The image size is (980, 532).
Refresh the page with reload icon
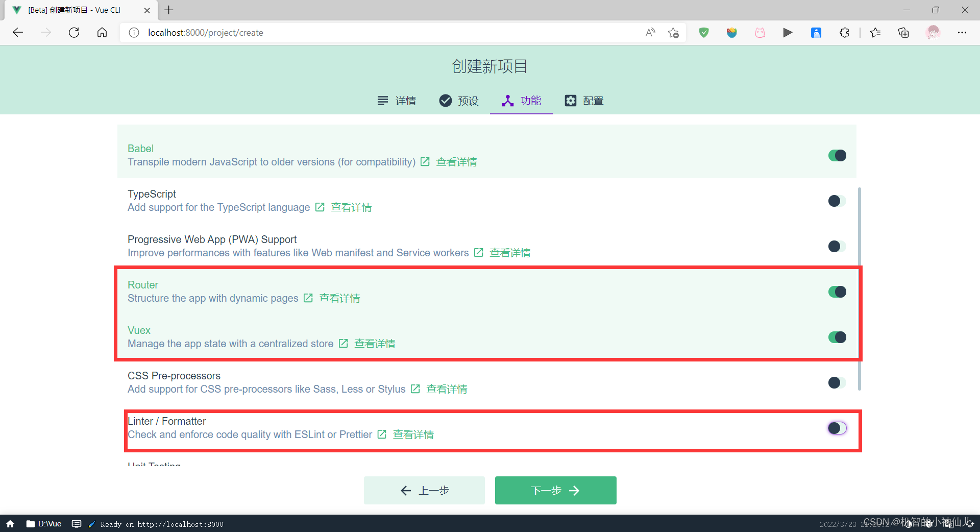point(74,33)
